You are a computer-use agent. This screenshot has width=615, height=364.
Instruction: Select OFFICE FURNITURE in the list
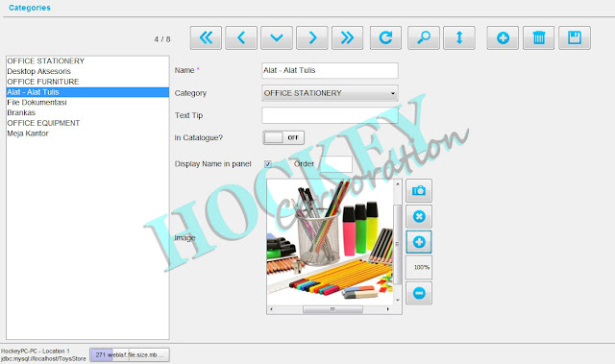[x=87, y=82]
